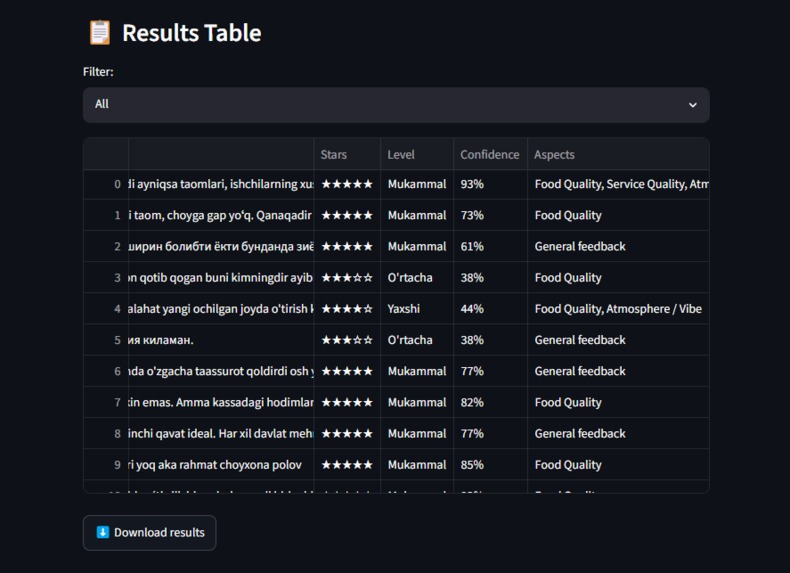790x573 pixels.
Task: Click 'O'rtacha' level in row 5
Action: pyautogui.click(x=417, y=340)
